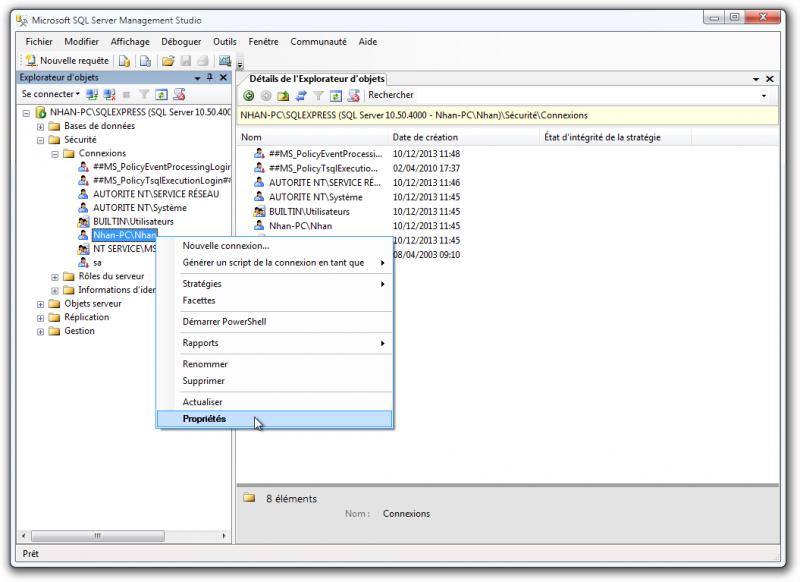This screenshot has height=582, width=800.
Task: Open the details tab list dropdown arrow
Action: click(756, 79)
